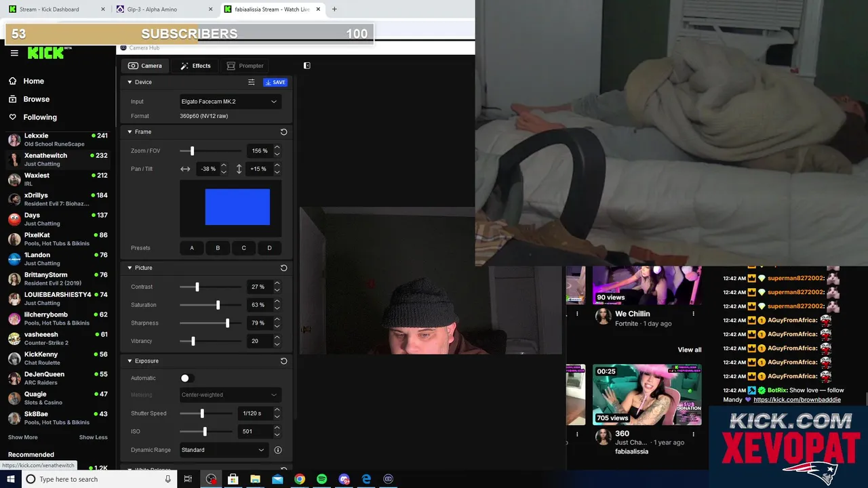Open Camera Hub from the taskbar
This screenshot has width=868, height=488.
click(388, 479)
